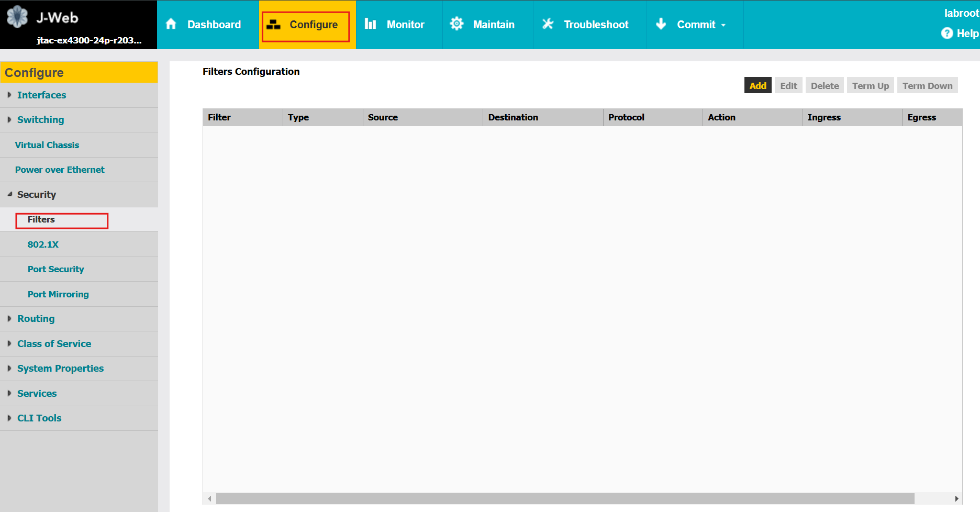Expand the Routing section
This screenshot has height=512, width=980.
tap(36, 318)
